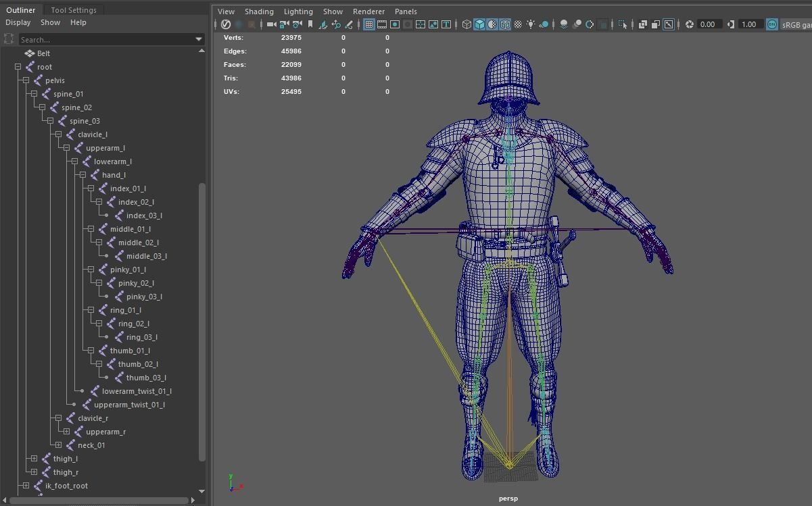Click the Lock Camera icon
This screenshot has height=506, width=812.
pos(285,24)
